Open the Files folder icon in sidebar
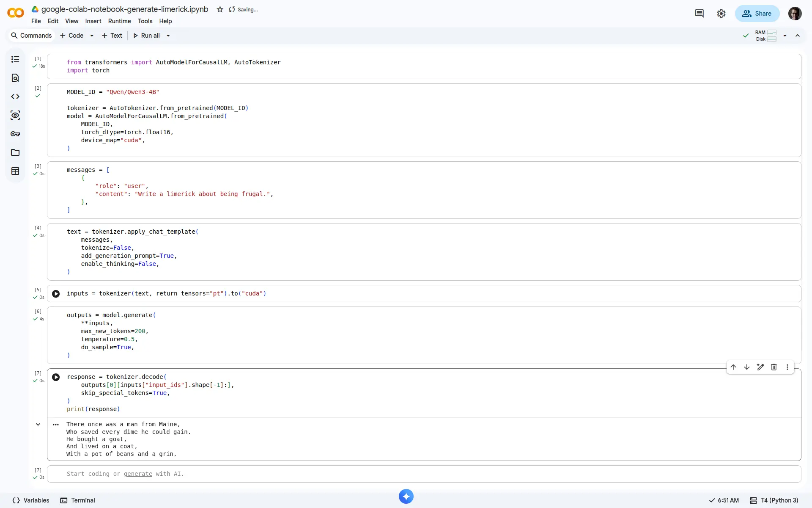The height and width of the screenshot is (508, 812). coord(15,152)
